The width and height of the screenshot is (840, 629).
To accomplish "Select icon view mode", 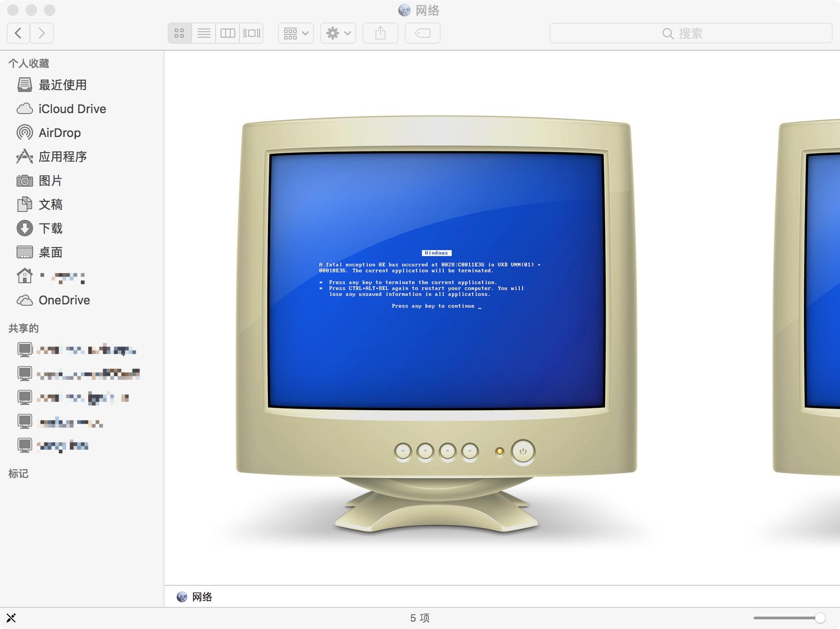I will click(x=180, y=33).
